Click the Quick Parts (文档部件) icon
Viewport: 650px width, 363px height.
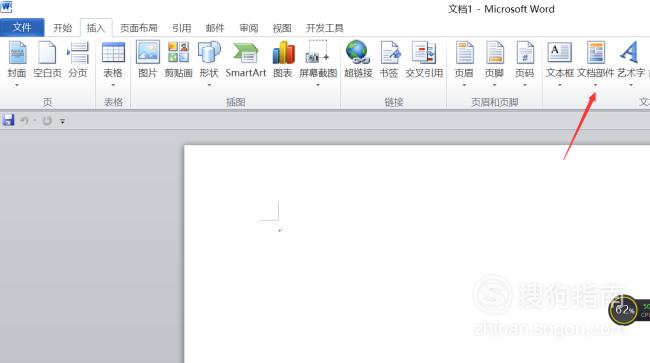coord(596,52)
